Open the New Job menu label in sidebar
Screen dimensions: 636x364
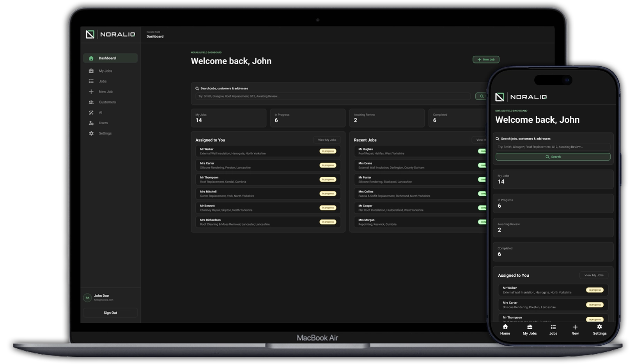pos(106,92)
